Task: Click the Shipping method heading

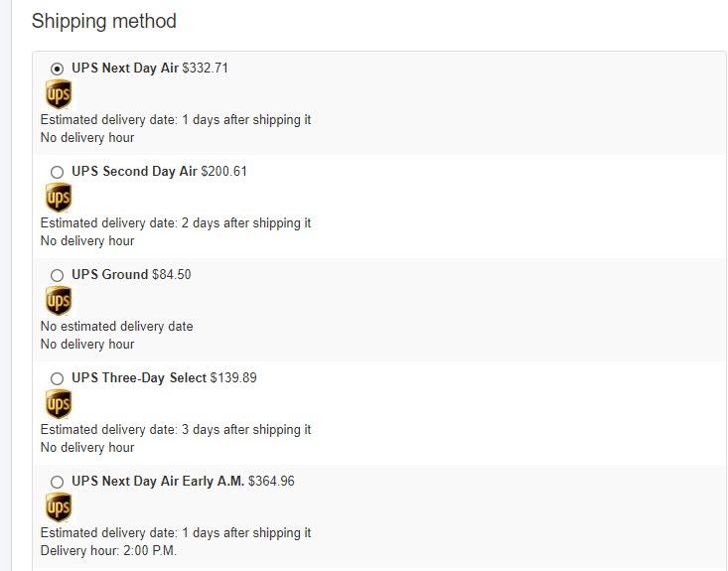Action: click(x=103, y=21)
